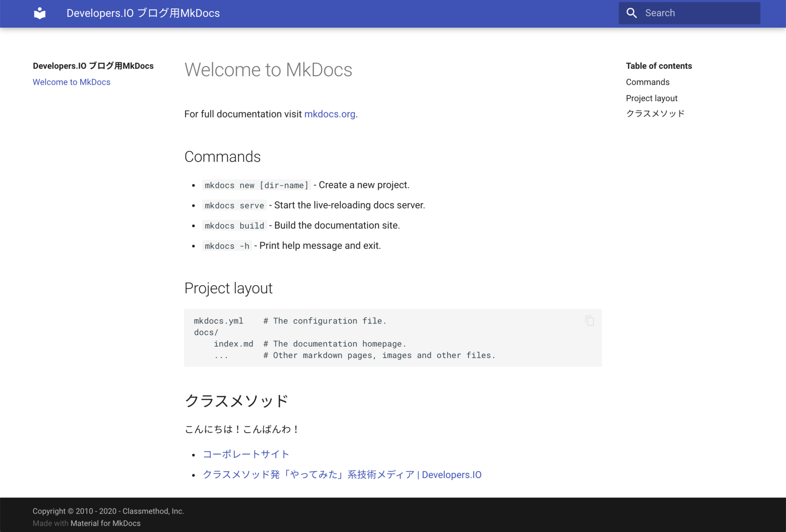
Task: Click the search magnifier icon
Action: point(631,13)
